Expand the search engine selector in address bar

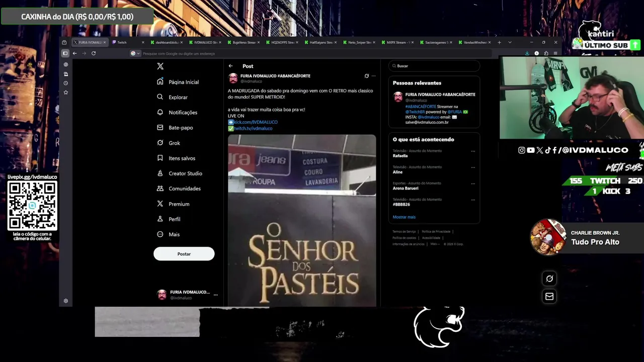coord(135,53)
